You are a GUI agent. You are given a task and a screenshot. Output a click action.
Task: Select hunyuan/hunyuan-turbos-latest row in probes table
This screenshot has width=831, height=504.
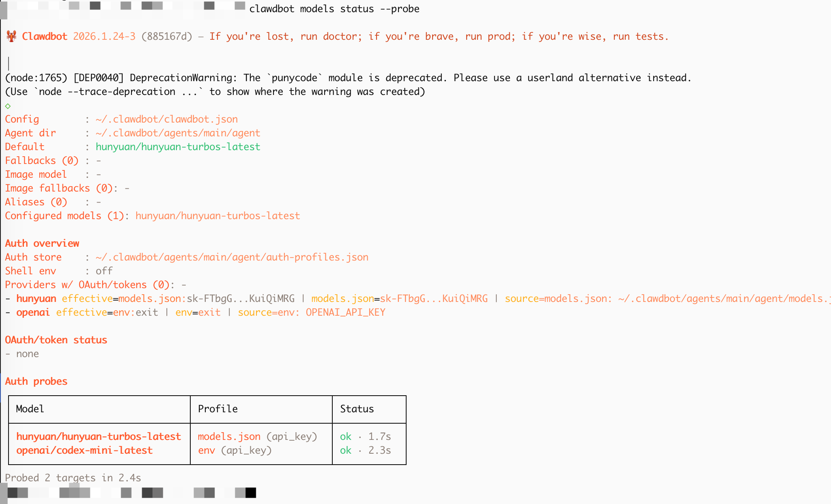coord(99,437)
